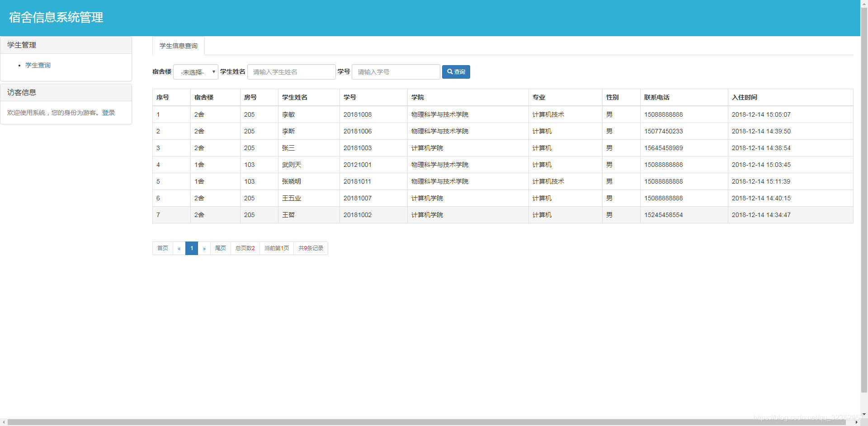868x426 pixels.
Task: Select page 1 in pagination
Action: point(192,248)
